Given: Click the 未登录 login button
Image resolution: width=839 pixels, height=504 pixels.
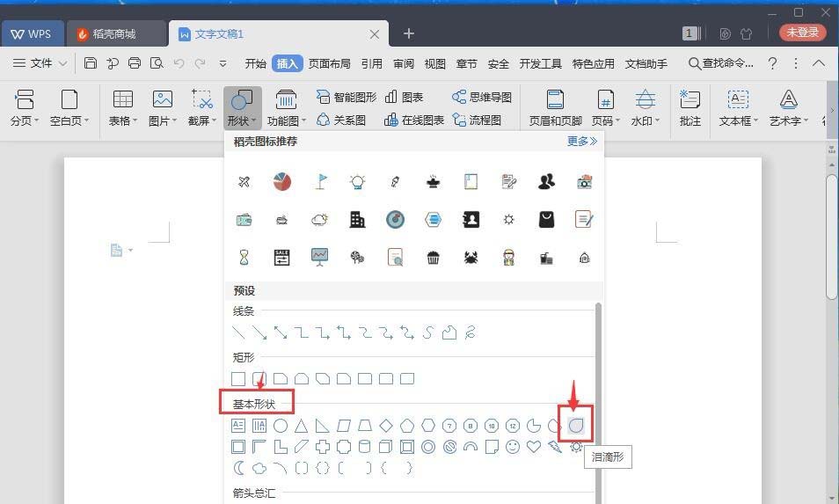Looking at the screenshot, I should pyautogui.click(x=803, y=32).
